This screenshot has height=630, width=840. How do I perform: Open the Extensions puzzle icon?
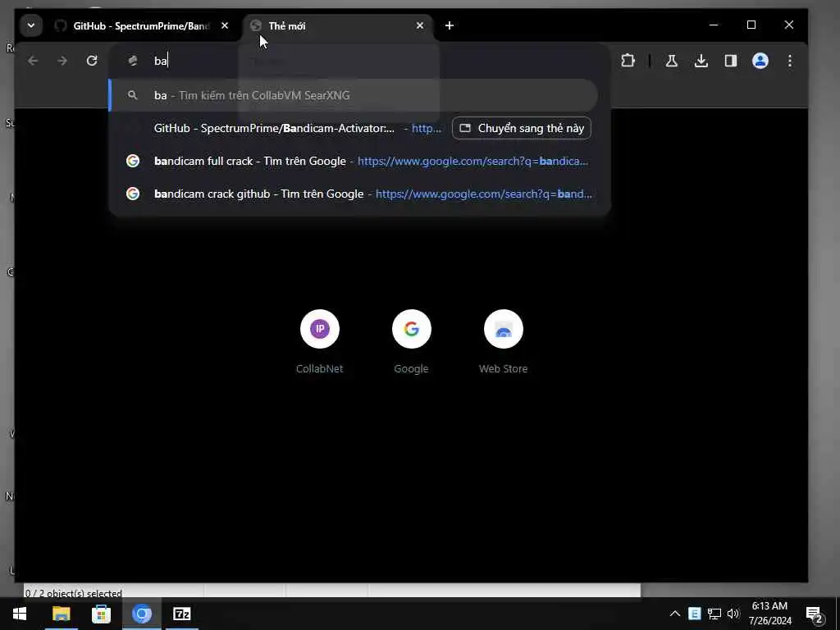628,61
